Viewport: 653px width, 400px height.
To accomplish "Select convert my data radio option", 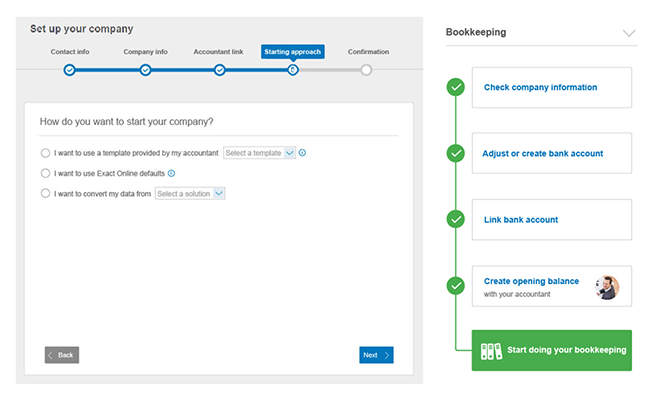I will tap(45, 193).
